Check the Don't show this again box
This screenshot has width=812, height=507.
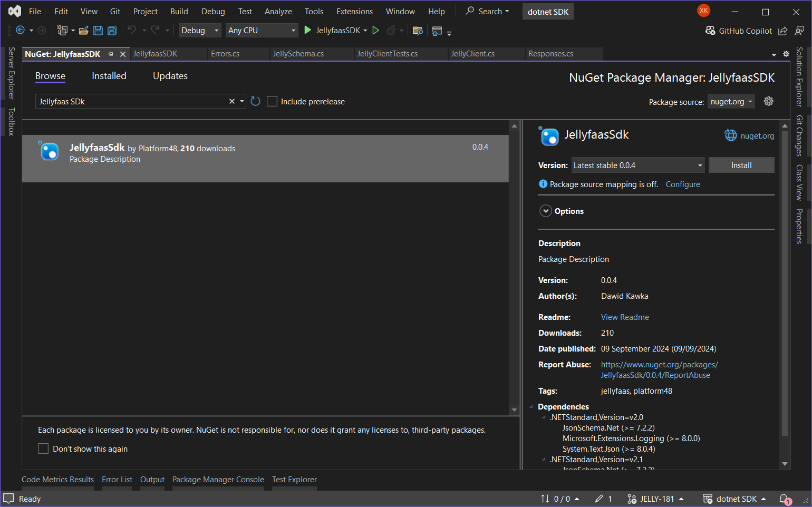pyautogui.click(x=43, y=448)
